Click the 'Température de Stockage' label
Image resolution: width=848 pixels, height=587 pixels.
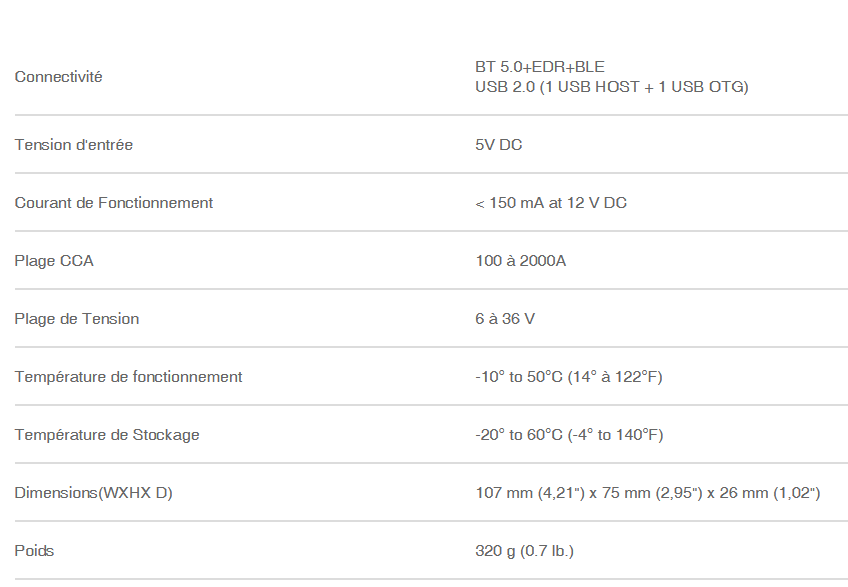[107, 435]
